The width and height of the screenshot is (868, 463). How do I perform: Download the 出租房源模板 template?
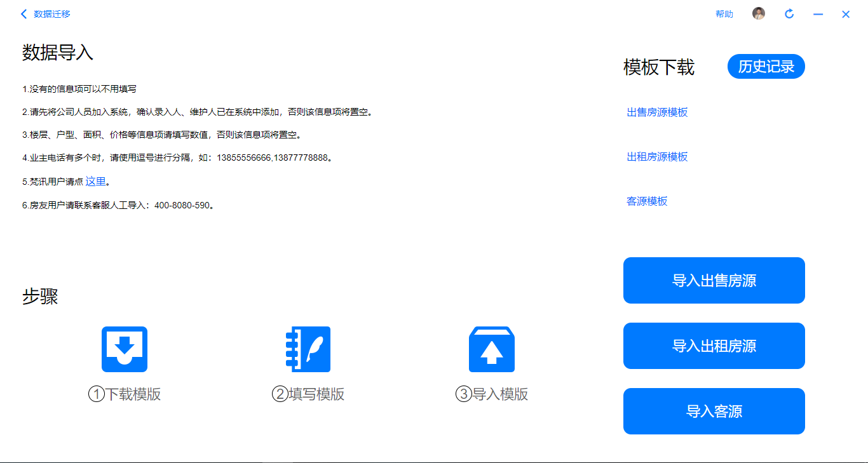657,156
